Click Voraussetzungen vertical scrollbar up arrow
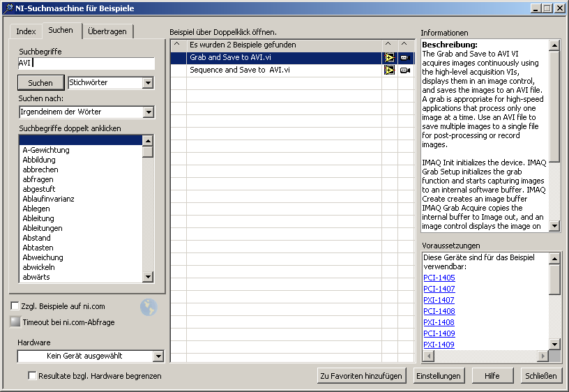 [554, 259]
